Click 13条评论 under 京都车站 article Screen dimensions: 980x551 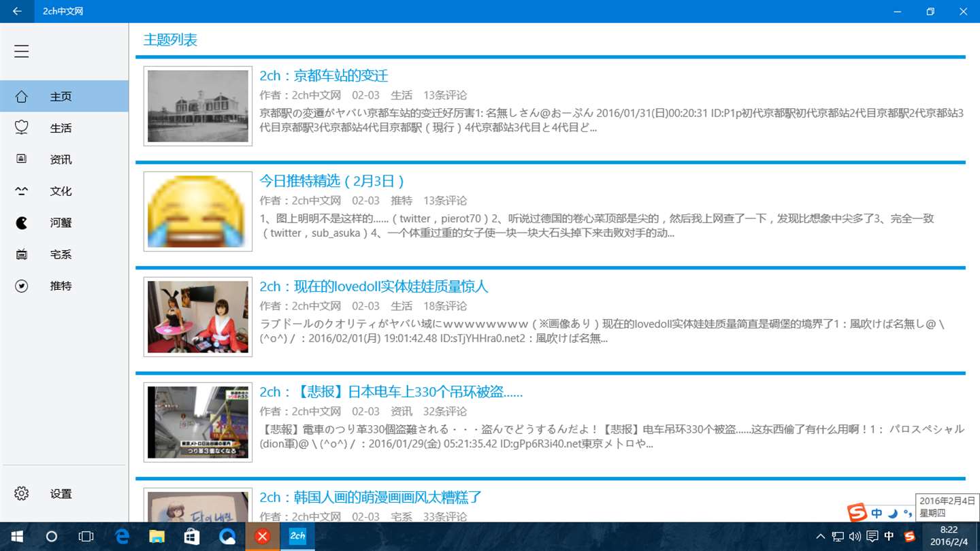click(445, 95)
